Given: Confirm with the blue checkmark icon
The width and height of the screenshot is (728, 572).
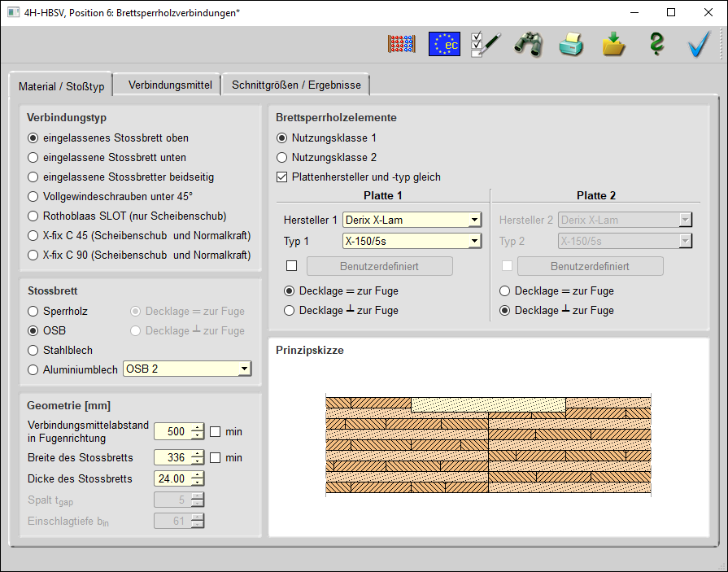Looking at the screenshot, I should 699,45.
